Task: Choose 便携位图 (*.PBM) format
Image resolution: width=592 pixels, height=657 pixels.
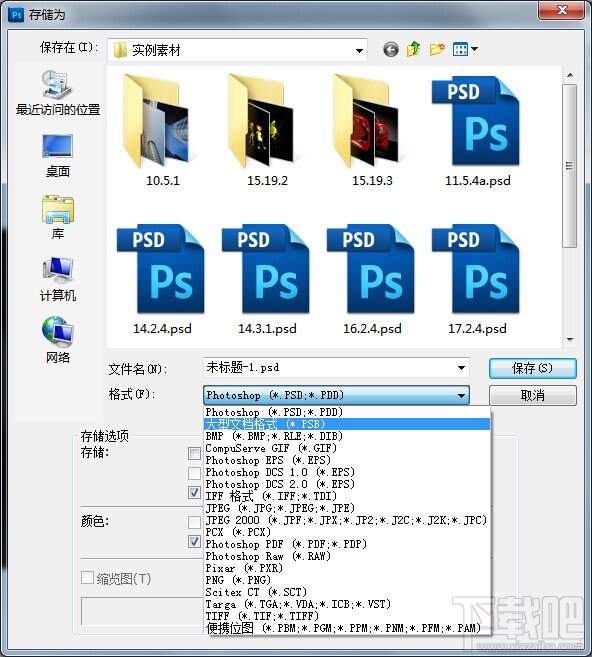Action: tap(347, 628)
